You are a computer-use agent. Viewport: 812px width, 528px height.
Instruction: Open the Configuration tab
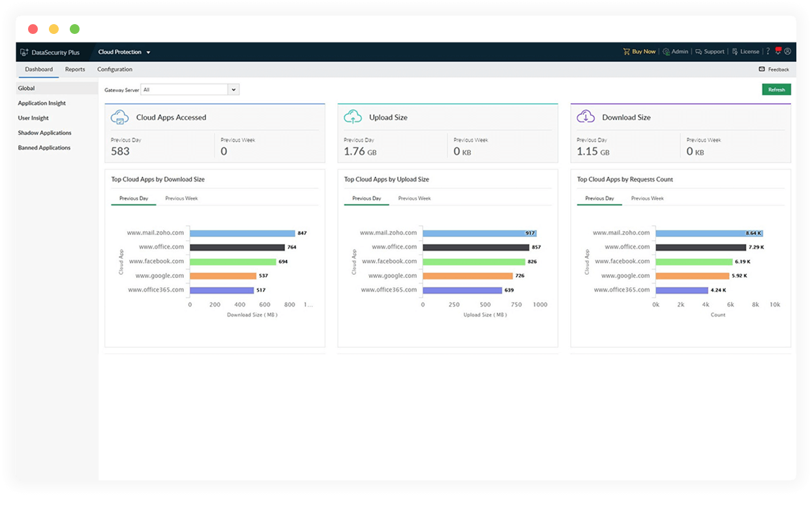(114, 69)
